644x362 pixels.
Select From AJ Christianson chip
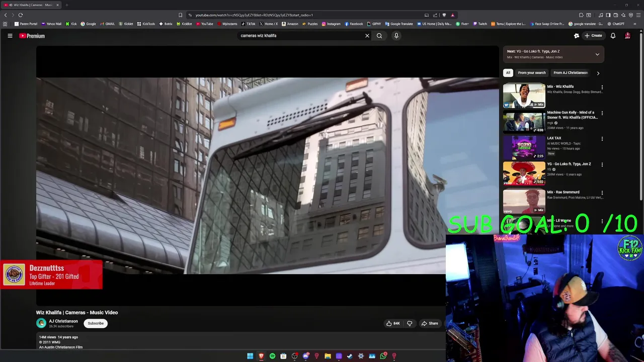coord(571,73)
